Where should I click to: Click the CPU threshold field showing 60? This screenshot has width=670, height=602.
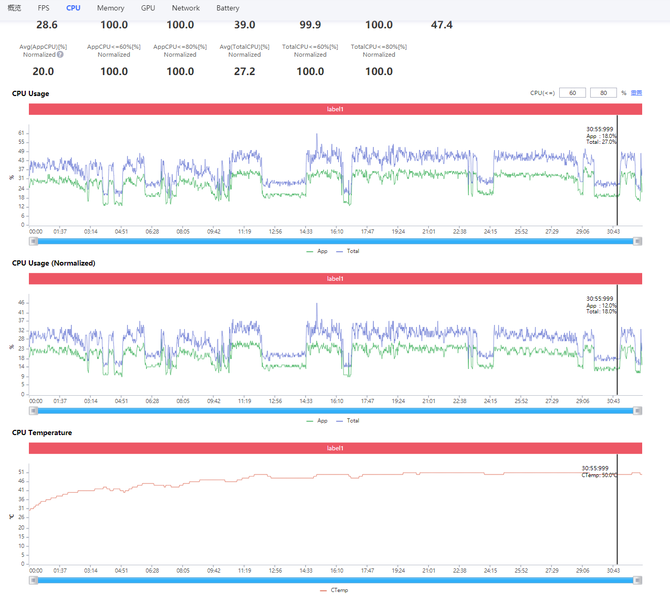coord(572,93)
